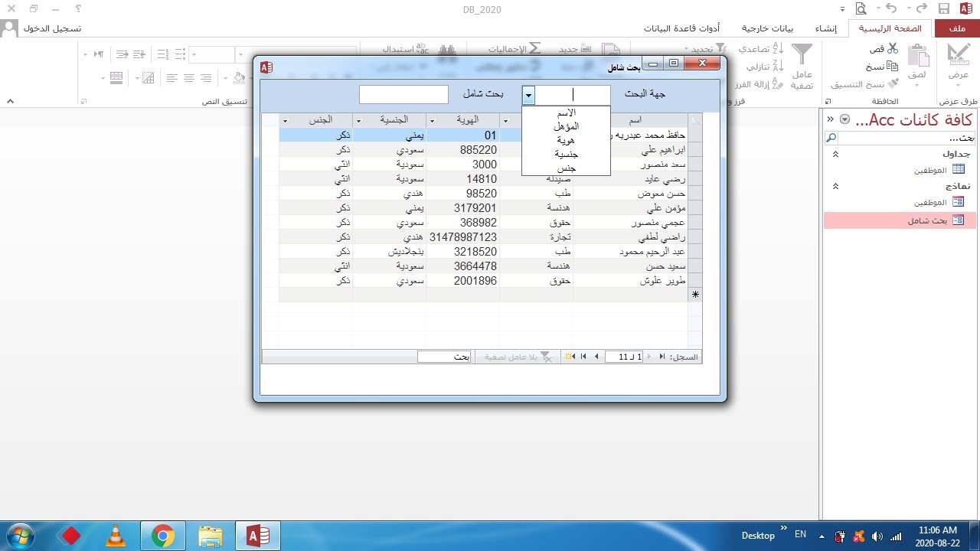This screenshot has height=551, width=980.
Task: Click the record search box in navigation bar
Action: [444, 357]
